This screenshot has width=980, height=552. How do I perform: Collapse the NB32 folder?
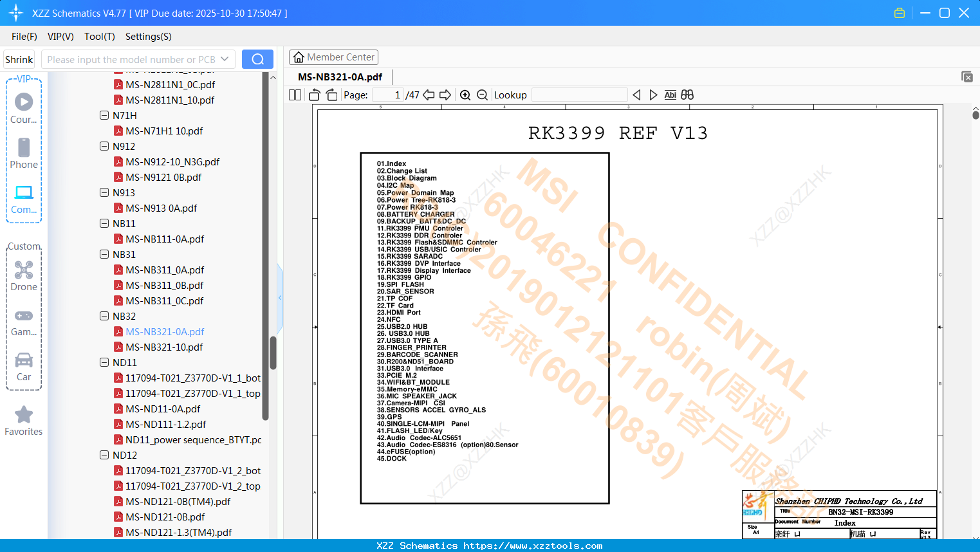click(104, 316)
